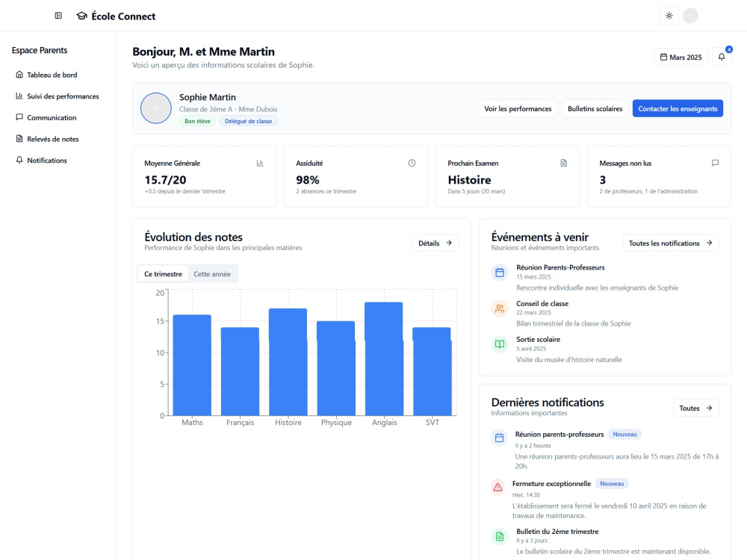Image resolution: width=747 pixels, height=560 pixels.
Task: Open Relevés de notes in sidebar
Action: pyautogui.click(x=52, y=139)
